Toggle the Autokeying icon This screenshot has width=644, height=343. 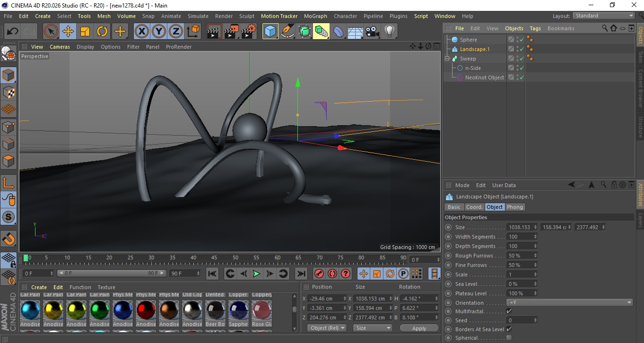(x=332, y=274)
